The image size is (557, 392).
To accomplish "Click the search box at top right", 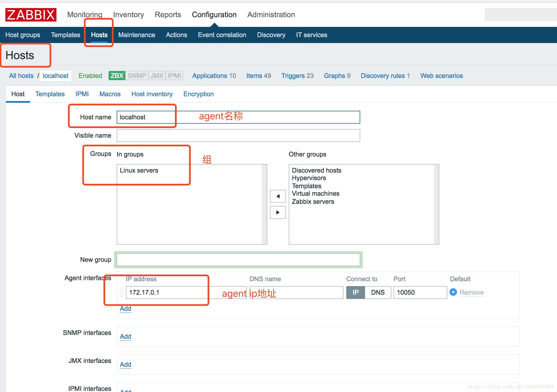I will [x=521, y=15].
